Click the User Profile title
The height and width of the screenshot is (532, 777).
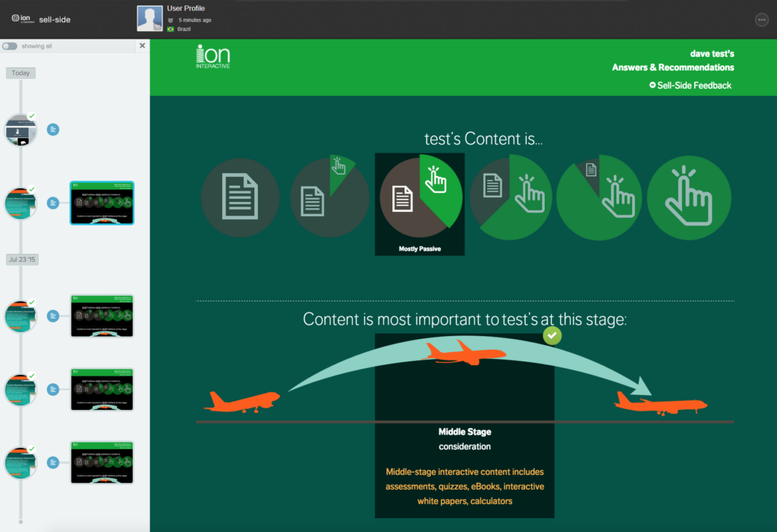point(186,8)
